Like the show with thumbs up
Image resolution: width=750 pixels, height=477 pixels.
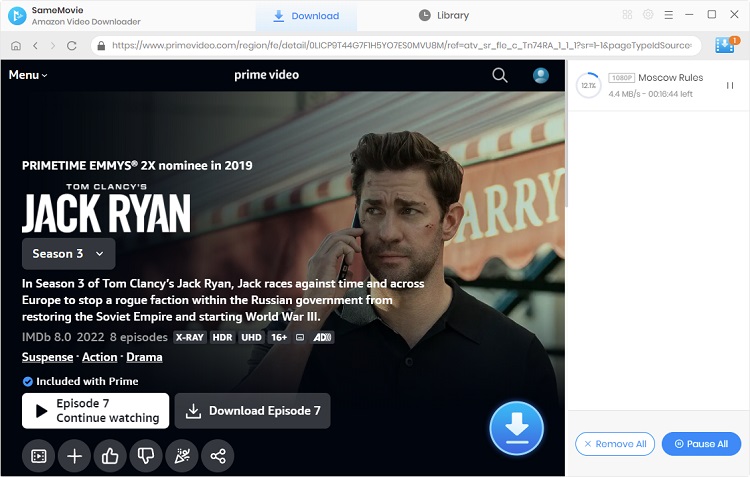pos(110,456)
